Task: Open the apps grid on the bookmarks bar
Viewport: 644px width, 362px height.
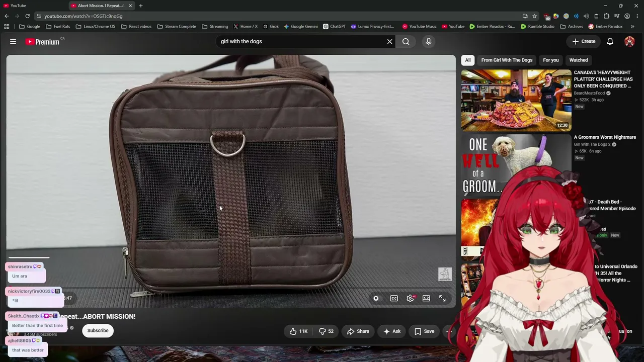Action: click(7, 27)
